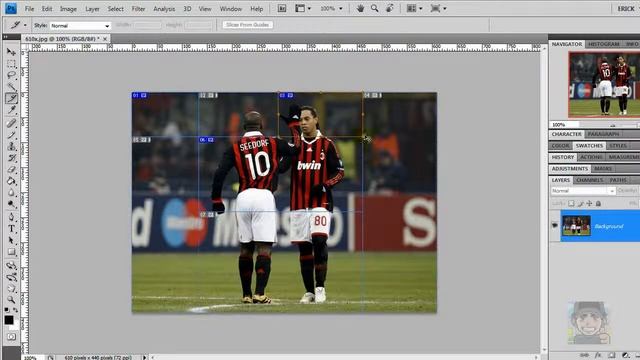Image resolution: width=640 pixels, height=360 pixels.
Task: Close the 610x.jpg document tab
Action: click(105, 39)
